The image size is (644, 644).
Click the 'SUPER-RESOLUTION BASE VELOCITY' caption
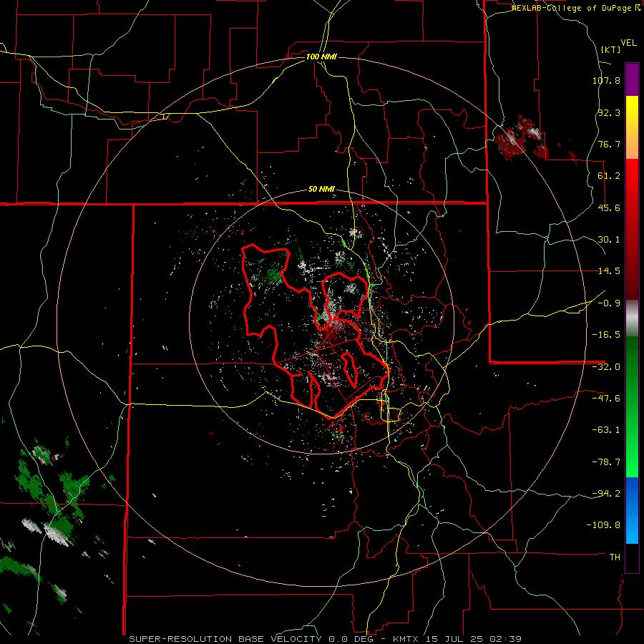tap(225, 639)
